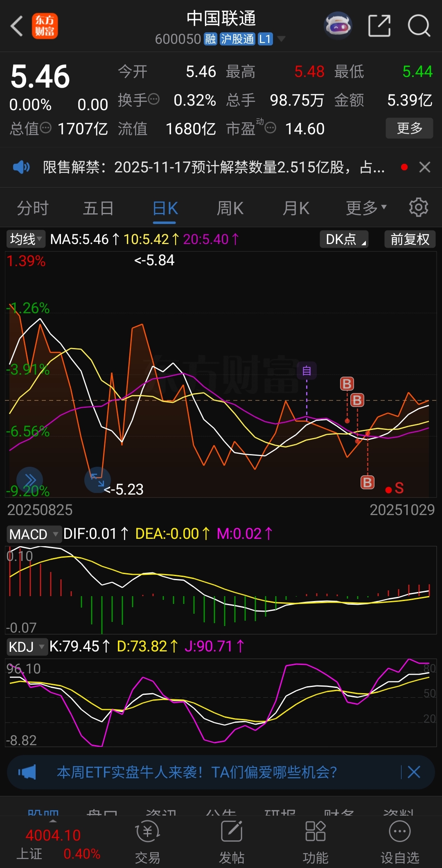The image size is (442, 868).
Task: Open the 功能 functions icon
Action: 316,842
